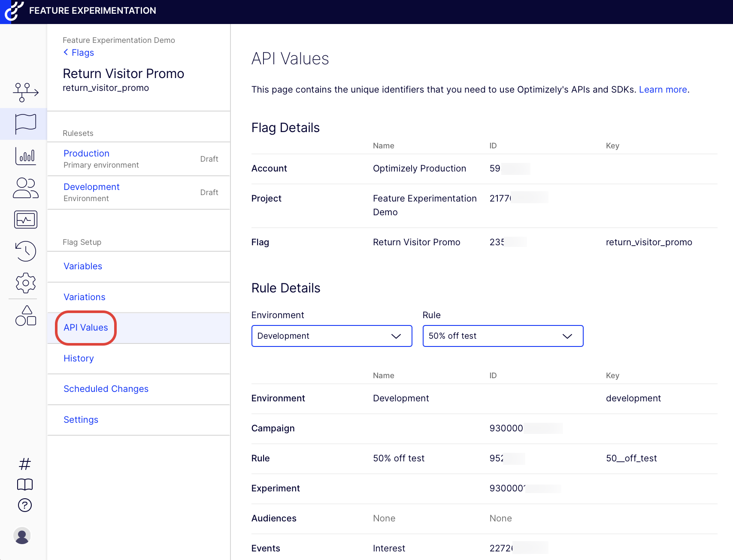Open the shapes integrations icon
The image size is (733, 560).
pos(25,316)
